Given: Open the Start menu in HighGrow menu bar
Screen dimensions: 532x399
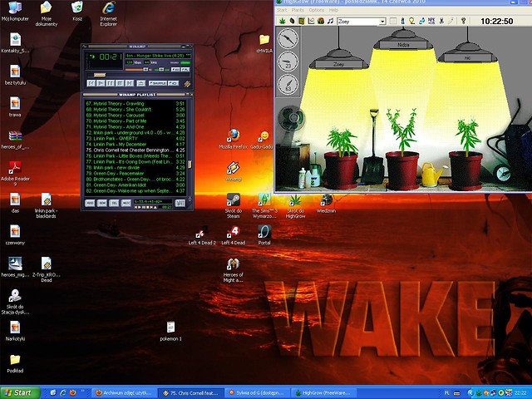Looking at the screenshot, I should click(282, 10).
